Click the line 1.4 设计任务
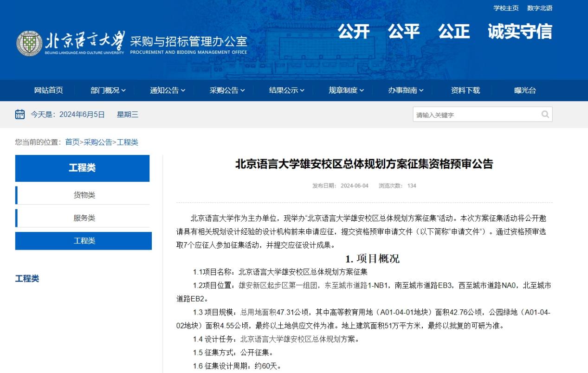This screenshot has width=588, height=373. [x=276, y=339]
